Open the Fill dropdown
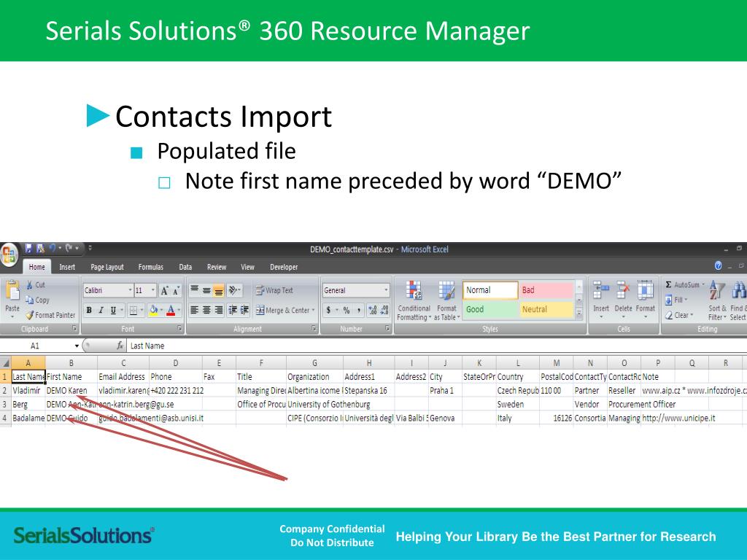Screen dimensions: 747x560 pos(676,300)
